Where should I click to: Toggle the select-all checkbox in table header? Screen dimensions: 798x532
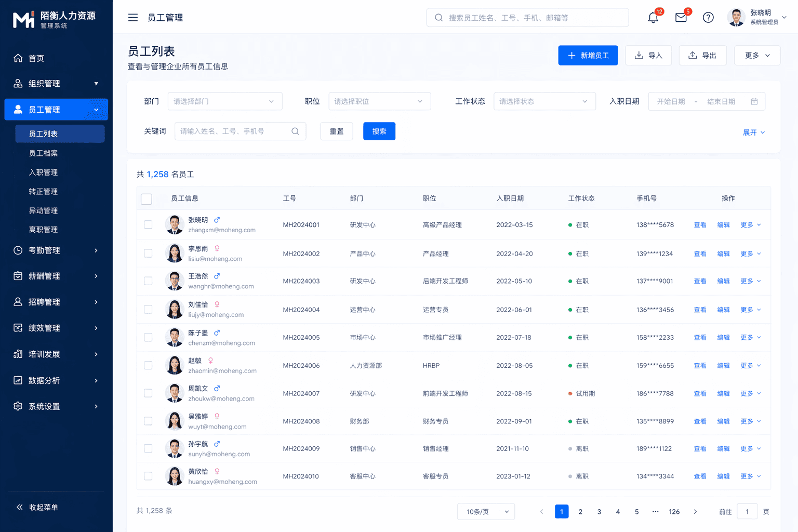click(x=147, y=199)
